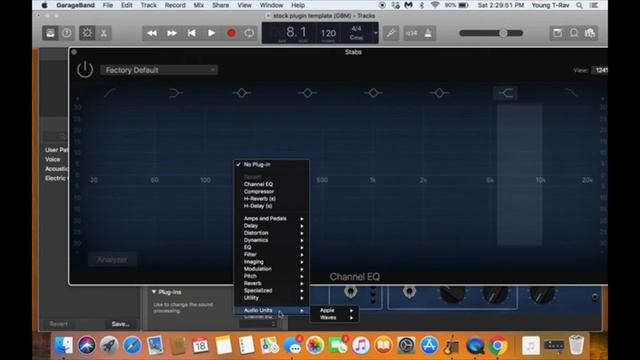Open the Mix menu in menu bar
This screenshot has width=640, height=360.
point(199,5)
